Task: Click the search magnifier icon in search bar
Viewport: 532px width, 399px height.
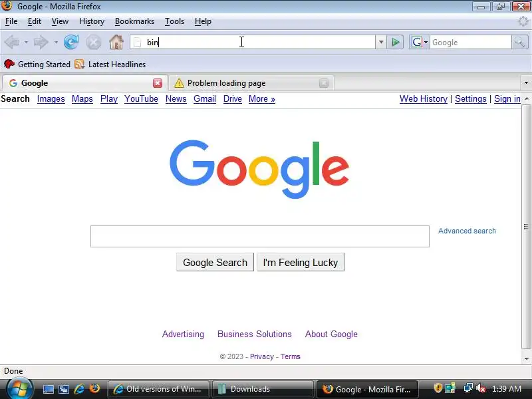Action: pos(519,43)
